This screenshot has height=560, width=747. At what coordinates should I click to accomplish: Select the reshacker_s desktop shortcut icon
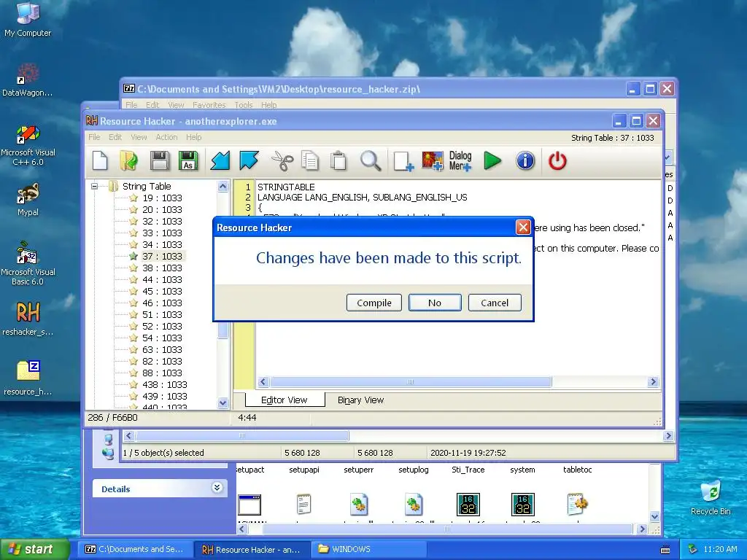coord(28,318)
